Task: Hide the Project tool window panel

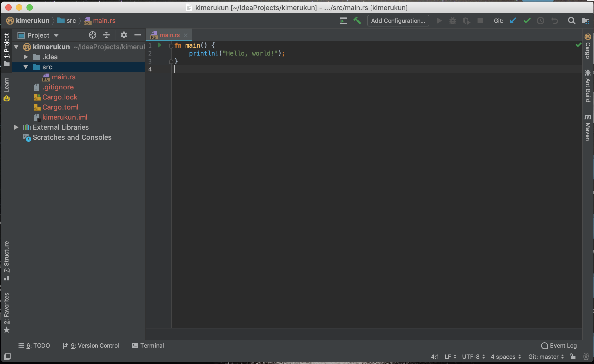Action: 138,35
